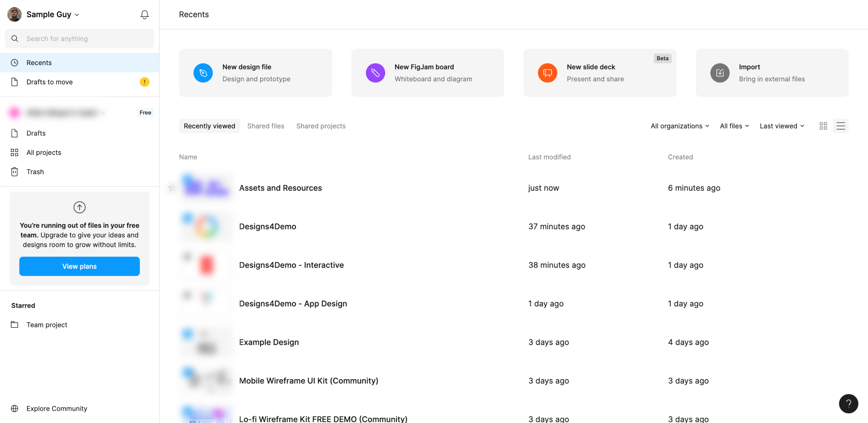Expand the All organizations filter
Screen dimensions: 868x423
coord(679,126)
